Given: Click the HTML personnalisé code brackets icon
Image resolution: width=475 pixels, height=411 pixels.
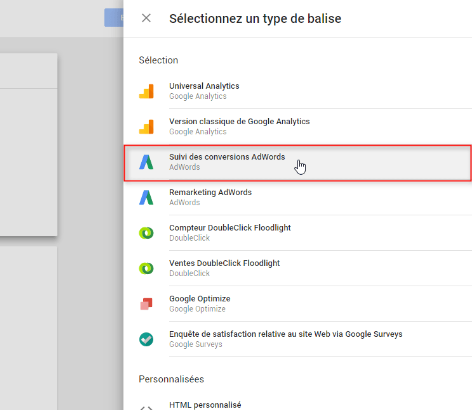Looking at the screenshot, I should (146, 408).
